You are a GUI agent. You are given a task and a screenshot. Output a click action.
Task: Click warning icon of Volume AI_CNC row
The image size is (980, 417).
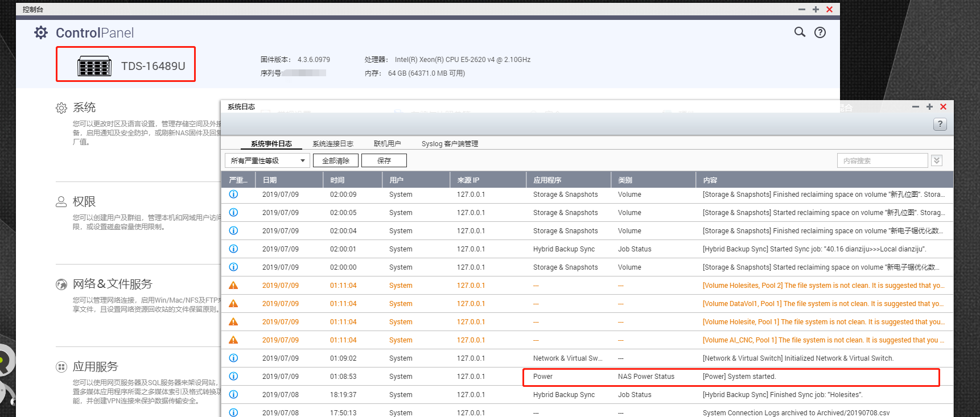coord(233,340)
